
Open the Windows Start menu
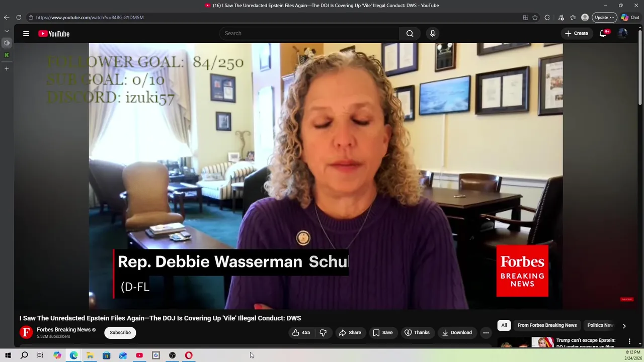pos(8,355)
